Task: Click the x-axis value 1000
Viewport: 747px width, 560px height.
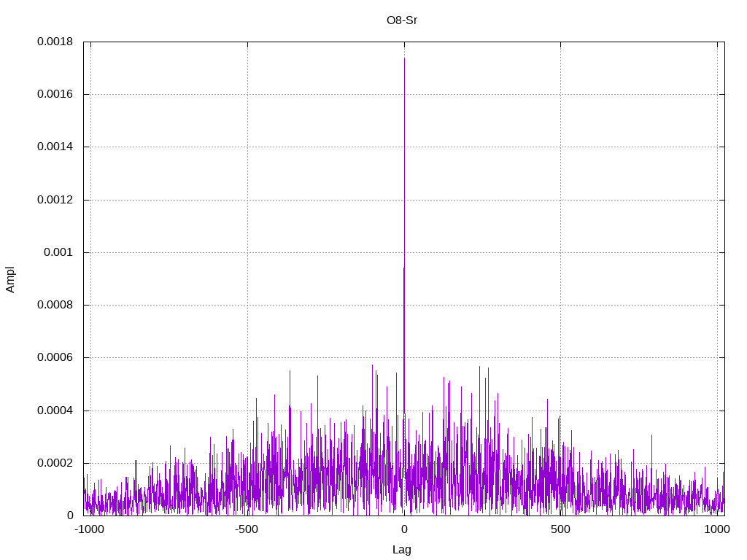Action: pos(717,529)
